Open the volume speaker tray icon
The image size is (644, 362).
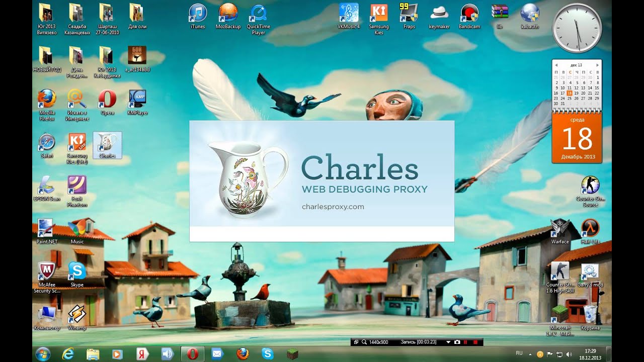coord(569,354)
